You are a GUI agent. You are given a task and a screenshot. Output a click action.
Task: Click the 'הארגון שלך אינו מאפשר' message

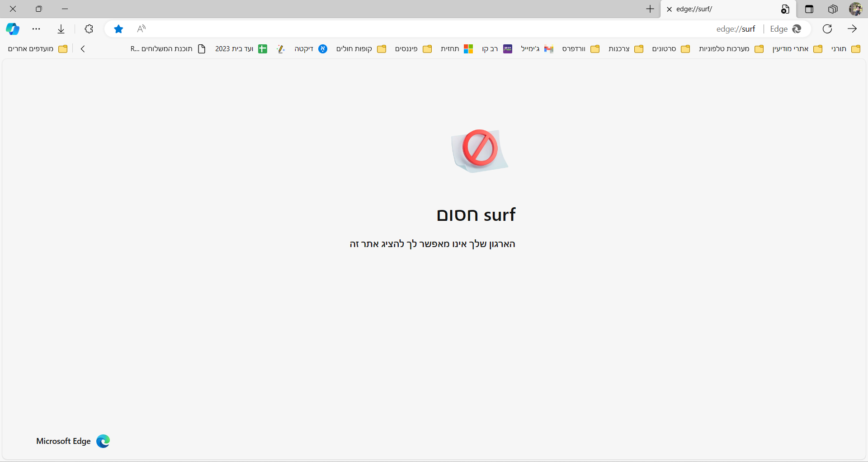coord(432,244)
